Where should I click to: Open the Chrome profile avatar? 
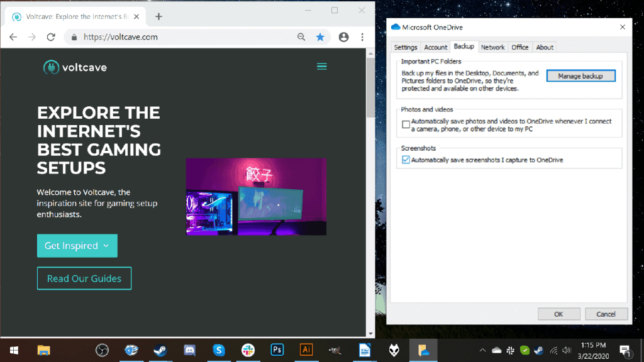(x=343, y=37)
